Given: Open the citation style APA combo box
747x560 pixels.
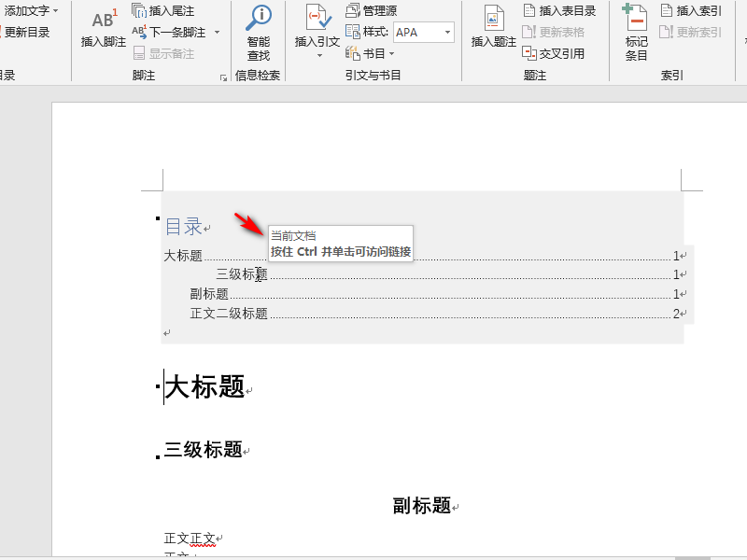Looking at the screenshot, I should point(424,32).
